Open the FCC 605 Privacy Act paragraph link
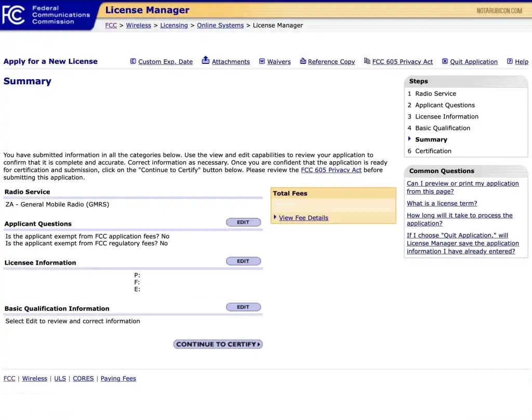The width and height of the screenshot is (532, 420). pyautogui.click(x=331, y=170)
